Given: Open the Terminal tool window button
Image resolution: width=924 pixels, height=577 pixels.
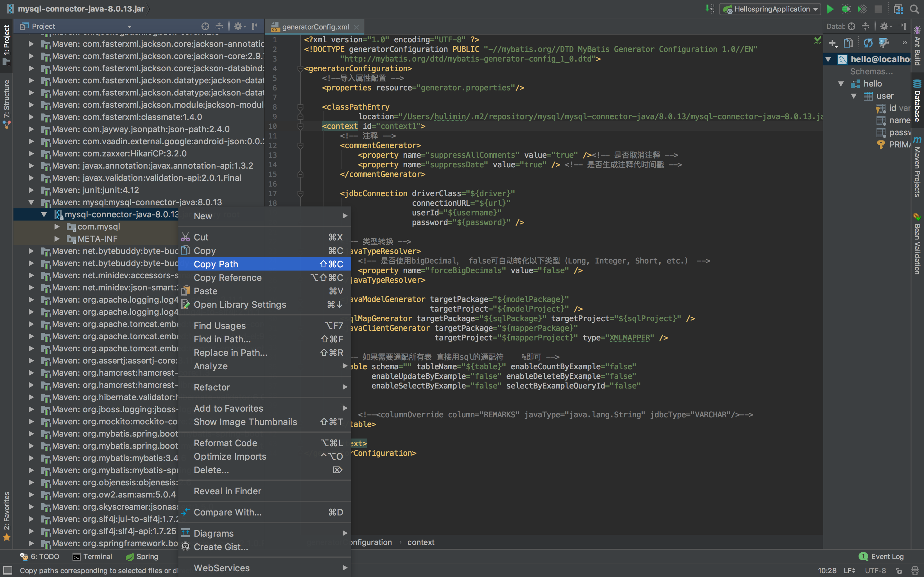Looking at the screenshot, I should pos(92,556).
